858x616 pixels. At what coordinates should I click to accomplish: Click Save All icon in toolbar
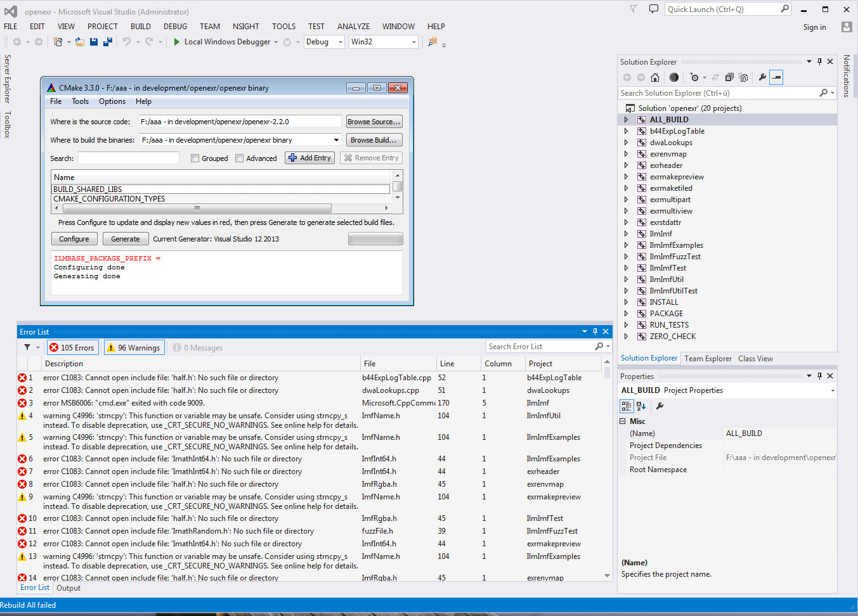(x=108, y=42)
